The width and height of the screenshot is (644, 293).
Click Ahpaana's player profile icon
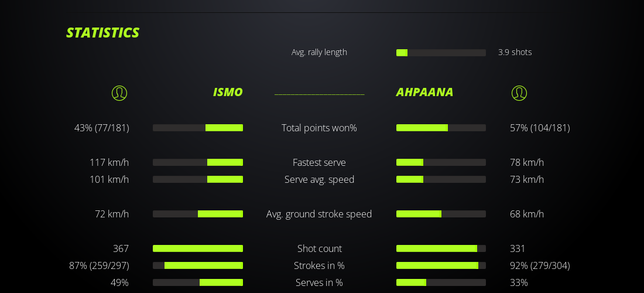pyautogui.click(x=519, y=93)
